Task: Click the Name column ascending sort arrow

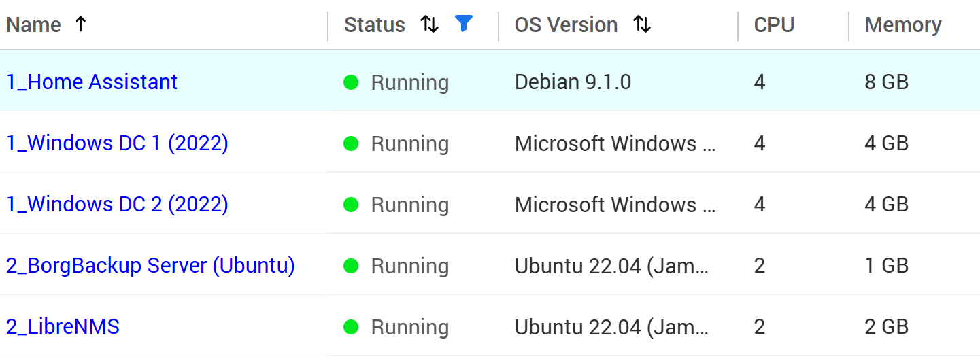Action: [80, 25]
